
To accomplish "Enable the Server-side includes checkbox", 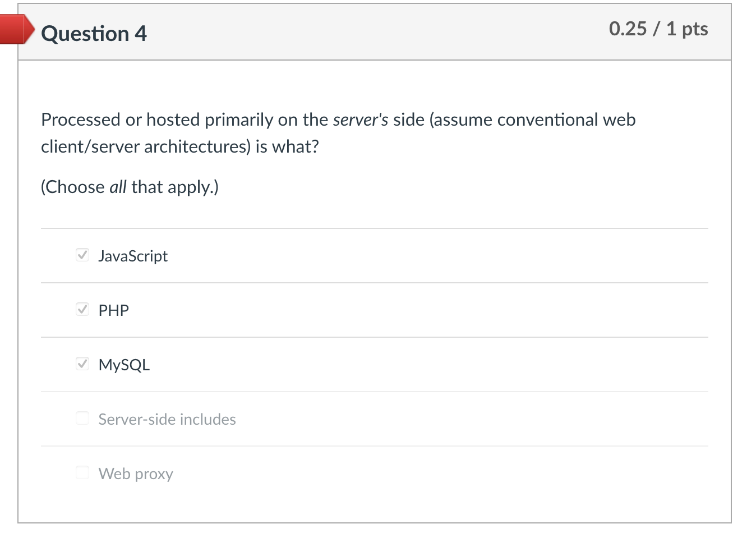I will coord(82,418).
